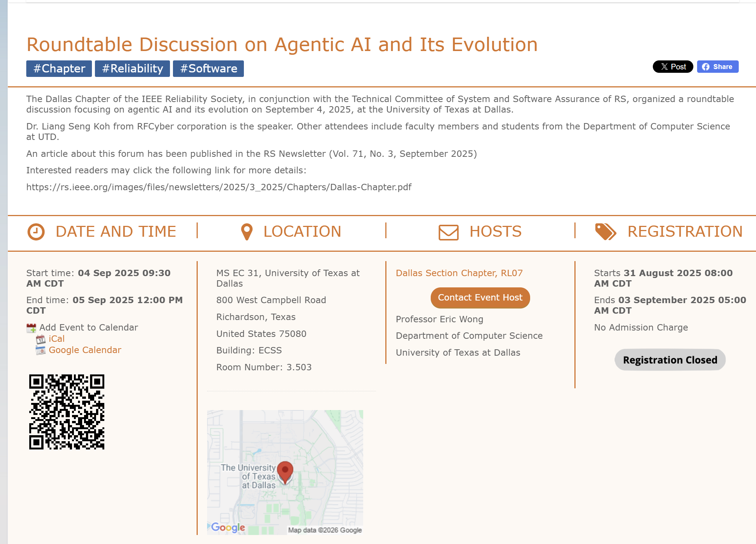The width and height of the screenshot is (756, 544).
Task: Click the red marker on the map
Action: tap(285, 472)
